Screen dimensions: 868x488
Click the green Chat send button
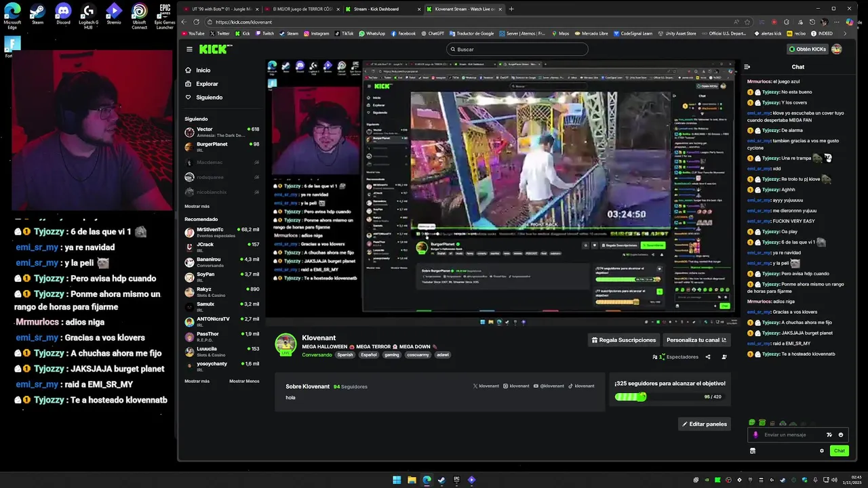click(840, 451)
